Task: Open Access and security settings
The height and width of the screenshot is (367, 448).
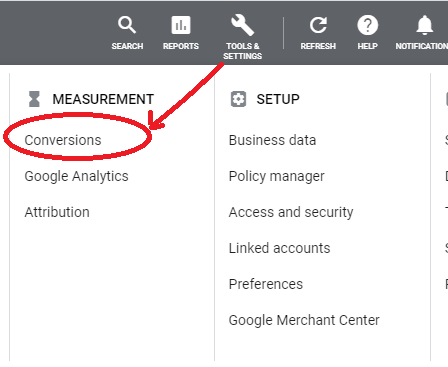Action: tap(291, 212)
